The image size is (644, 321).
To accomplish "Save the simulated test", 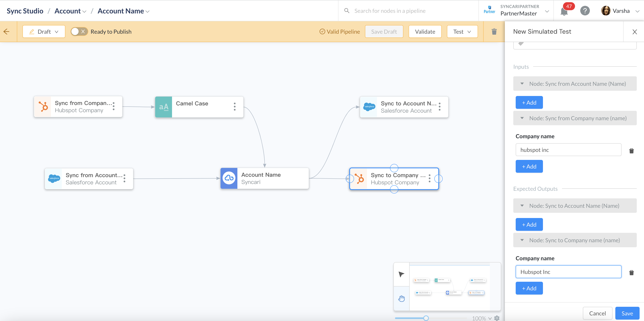I will point(627,313).
